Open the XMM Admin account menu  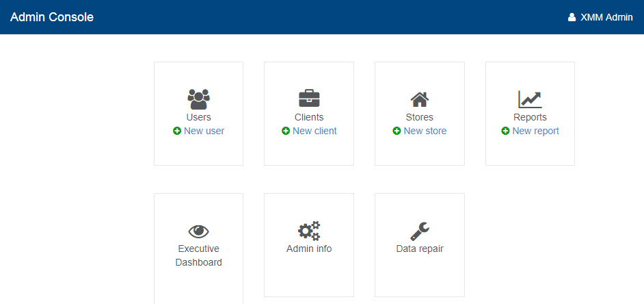[606, 18]
